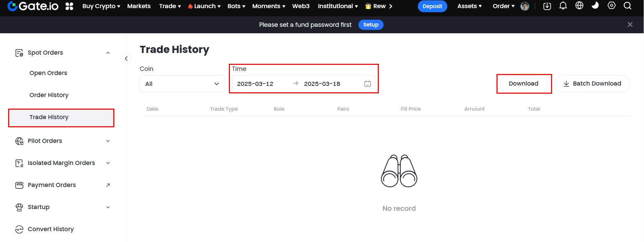The width and height of the screenshot is (644, 242).
Task: Click the Role column header
Action: (279, 109)
